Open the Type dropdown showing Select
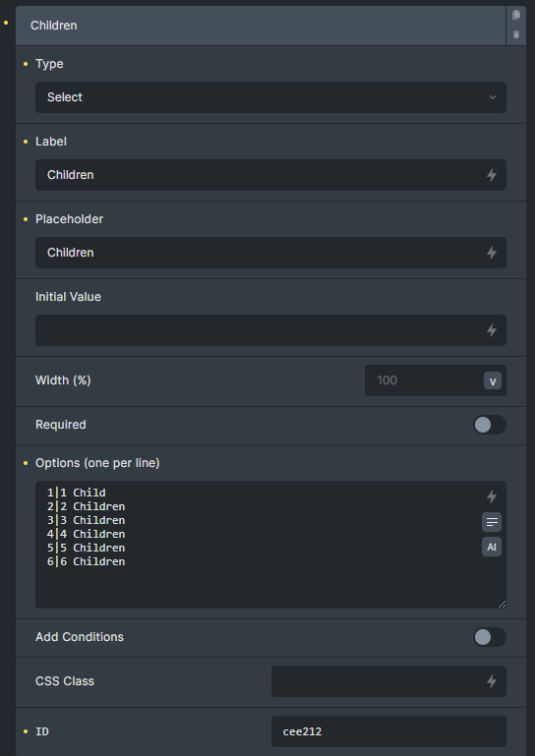 [270, 97]
